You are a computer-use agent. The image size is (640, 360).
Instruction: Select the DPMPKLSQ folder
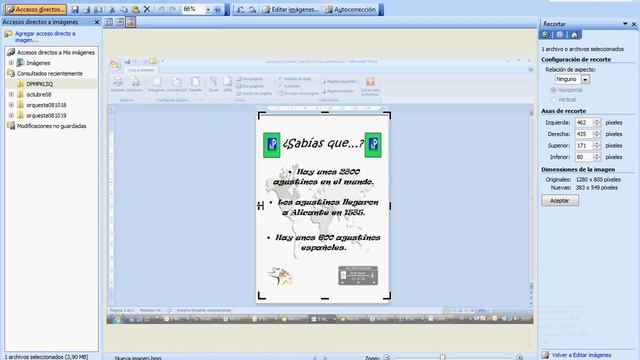(x=39, y=84)
